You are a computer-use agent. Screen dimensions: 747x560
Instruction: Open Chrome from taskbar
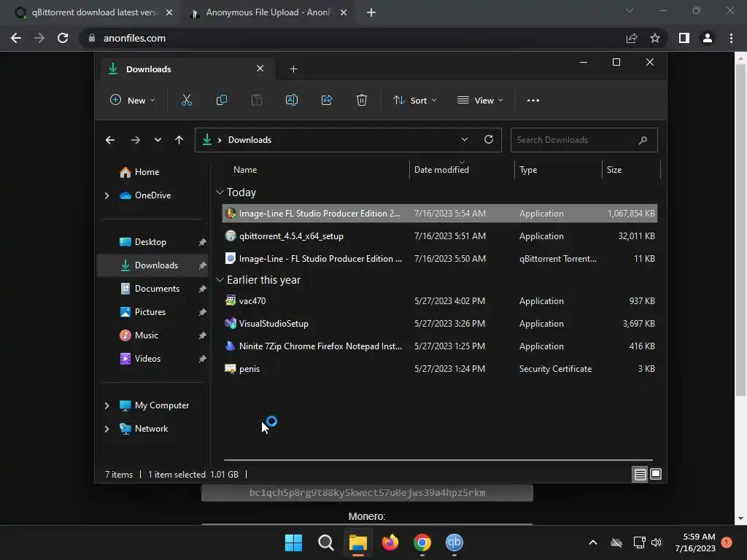422,542
